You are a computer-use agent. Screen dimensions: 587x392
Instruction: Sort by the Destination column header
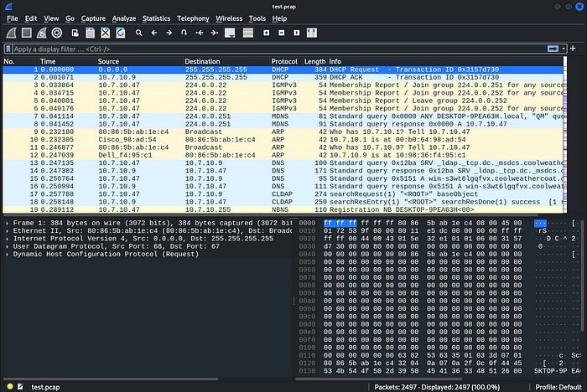point(226,61)
